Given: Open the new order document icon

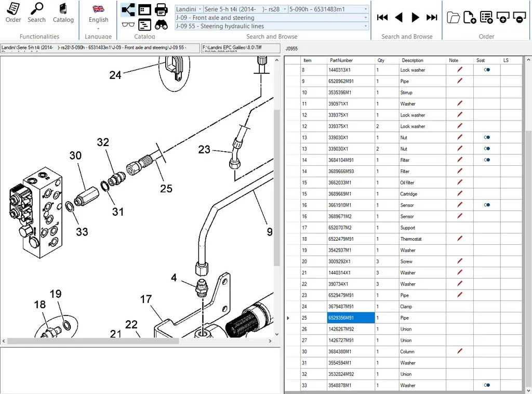Looking at the screenshot, I should [470, 17].
